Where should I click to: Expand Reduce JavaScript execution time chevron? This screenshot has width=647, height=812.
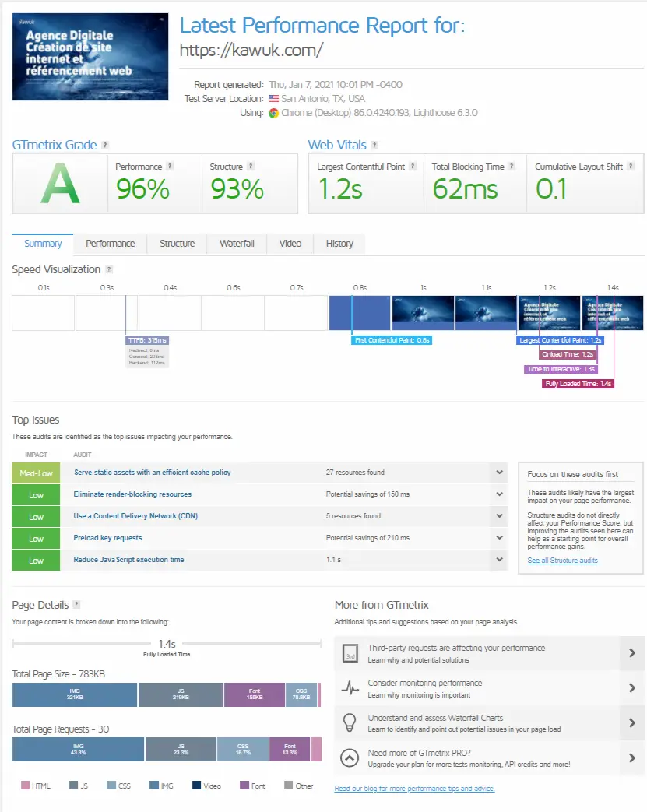499,559
